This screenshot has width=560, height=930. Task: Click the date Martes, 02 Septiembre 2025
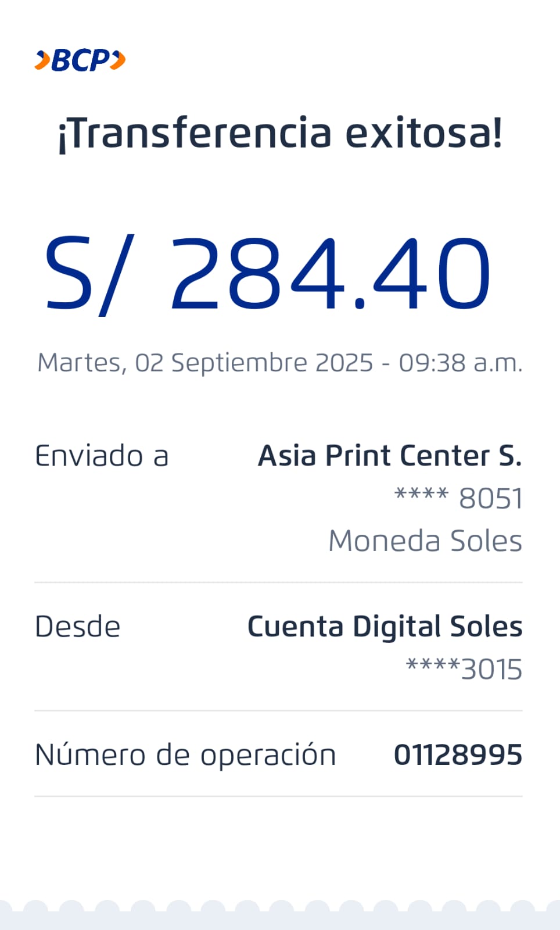click(x=205, y=363)
